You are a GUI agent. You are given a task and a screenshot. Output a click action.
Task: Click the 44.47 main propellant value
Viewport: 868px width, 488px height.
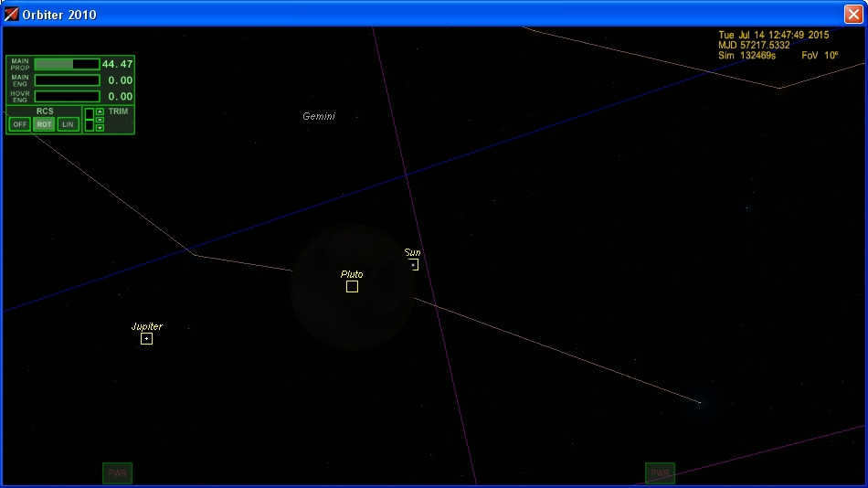[x=117, y=64]
